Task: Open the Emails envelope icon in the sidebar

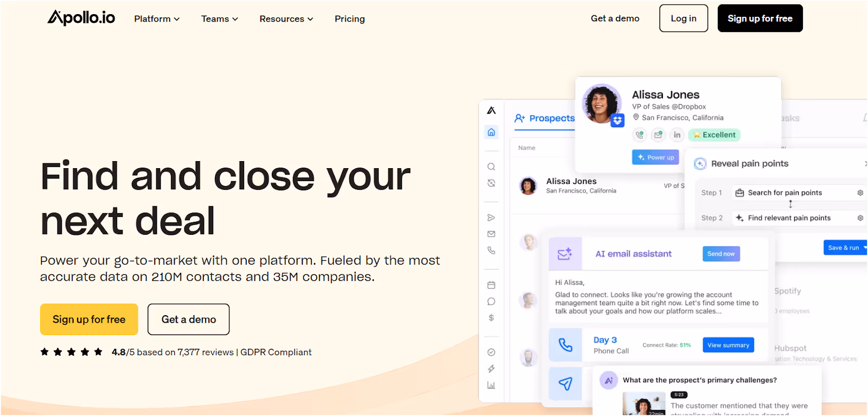Action: tap(492, 234)
